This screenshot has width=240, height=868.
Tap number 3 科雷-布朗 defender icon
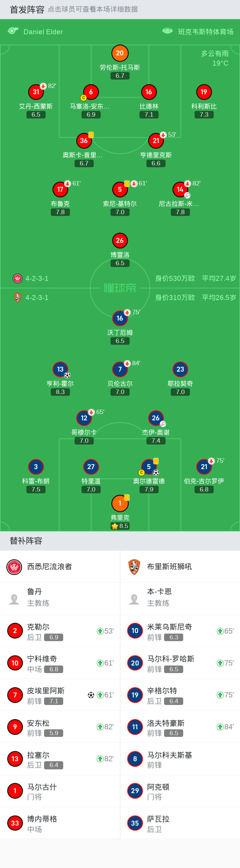click(36, 467)
